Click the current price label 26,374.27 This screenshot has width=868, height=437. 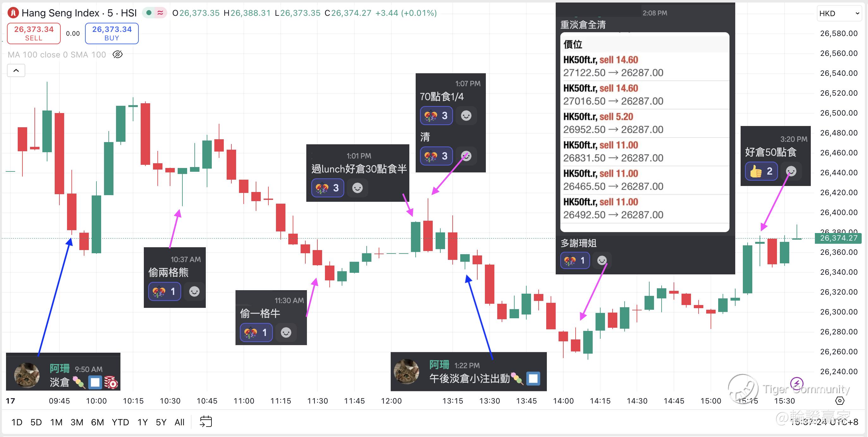[838, 238]
